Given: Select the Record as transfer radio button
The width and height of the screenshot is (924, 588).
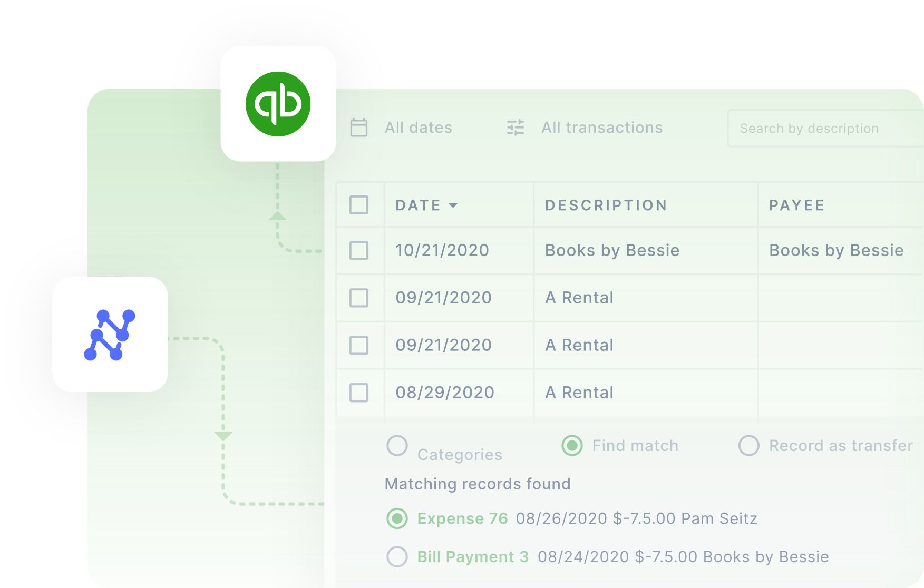Looking at the screenshot, I should (x=749, y=446).
